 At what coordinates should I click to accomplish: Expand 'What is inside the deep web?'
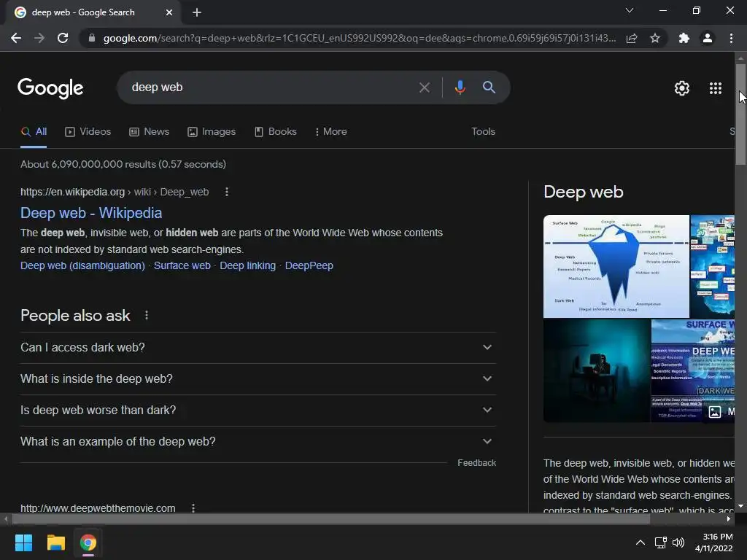[x=258, y=379]
